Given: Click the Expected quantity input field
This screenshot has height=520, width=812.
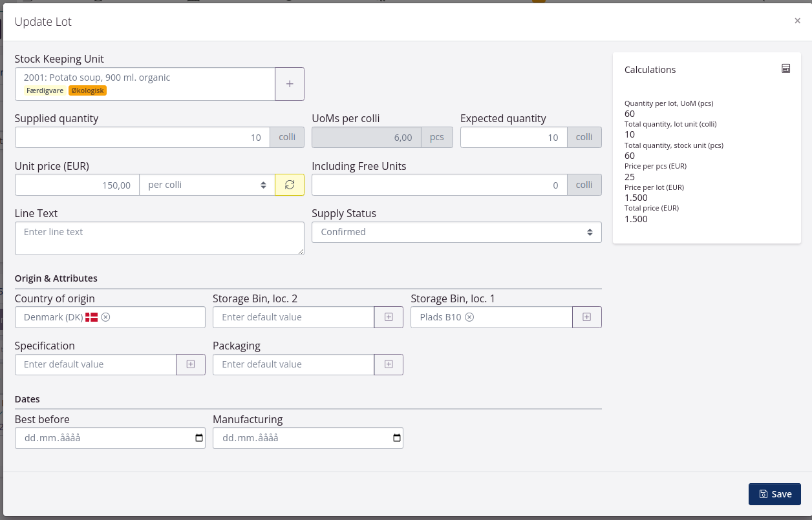Looking at the screenshot, I should (513, 138).
